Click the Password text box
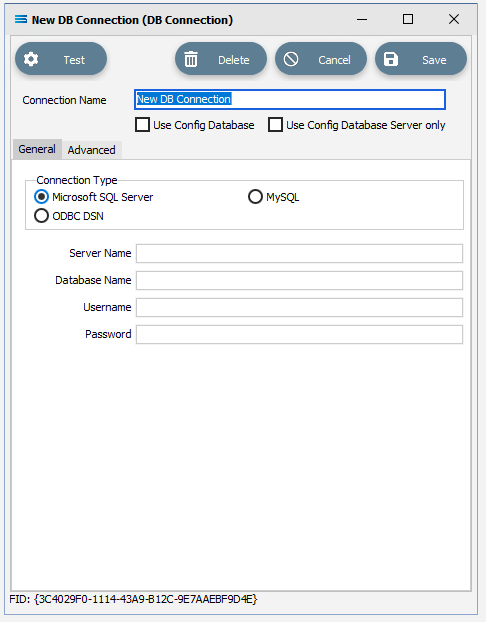Image resolution: width=486 pixels, height=622 pixels. [300, 334]
